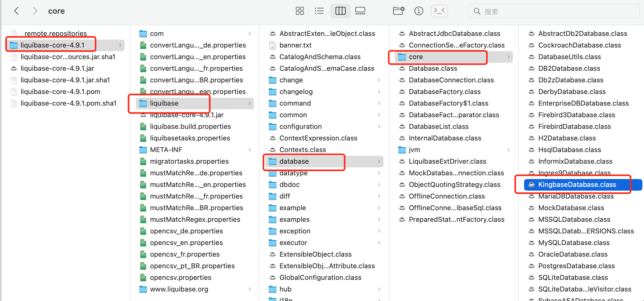Click the search input field
This screenshot has width=644, height=301.
pos(553,11)
